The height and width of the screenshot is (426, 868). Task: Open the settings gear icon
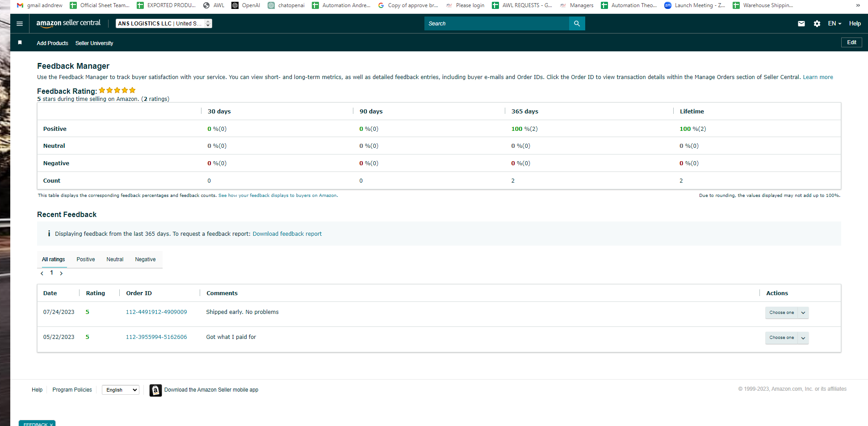click(817, 24)
